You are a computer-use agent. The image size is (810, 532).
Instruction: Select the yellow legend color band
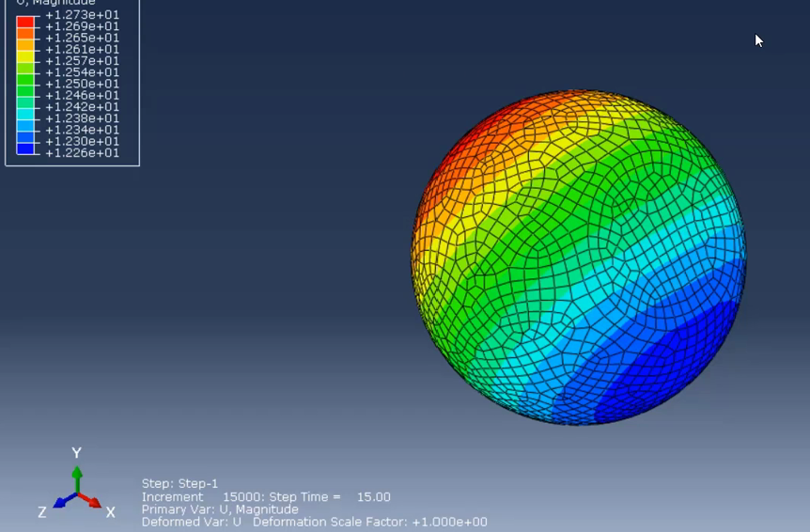25,55
